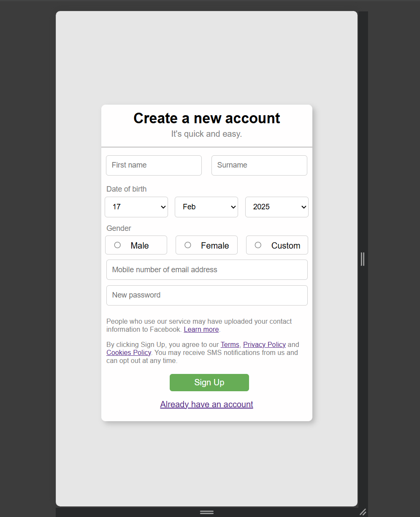Focus the First name field
Viewport: 420px width, 517px height.
click(154, 165)
